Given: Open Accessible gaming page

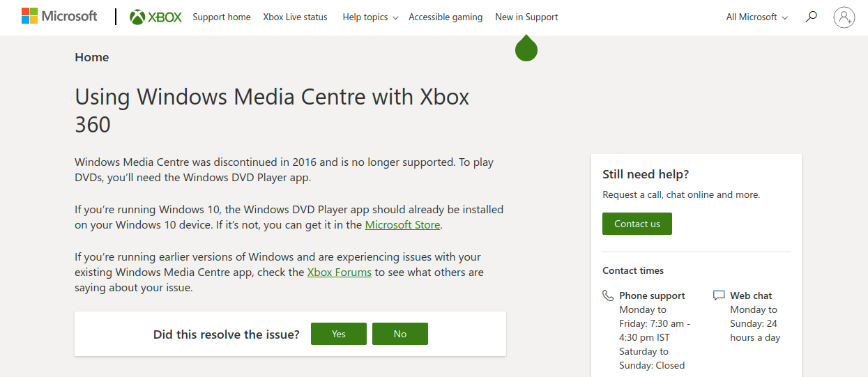Looking at the screenshot, I should pos(446,17).
